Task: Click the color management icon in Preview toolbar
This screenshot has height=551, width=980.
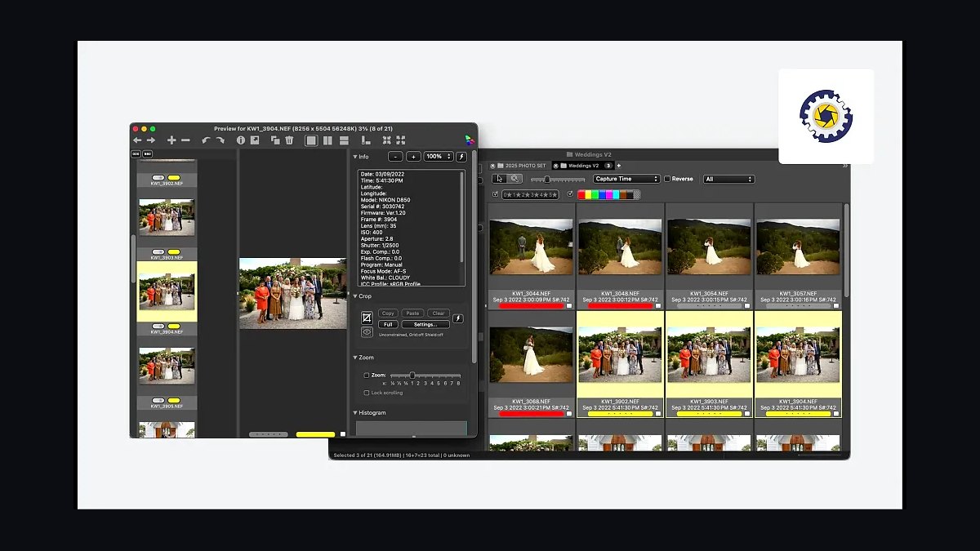Action: pos(470,140)
